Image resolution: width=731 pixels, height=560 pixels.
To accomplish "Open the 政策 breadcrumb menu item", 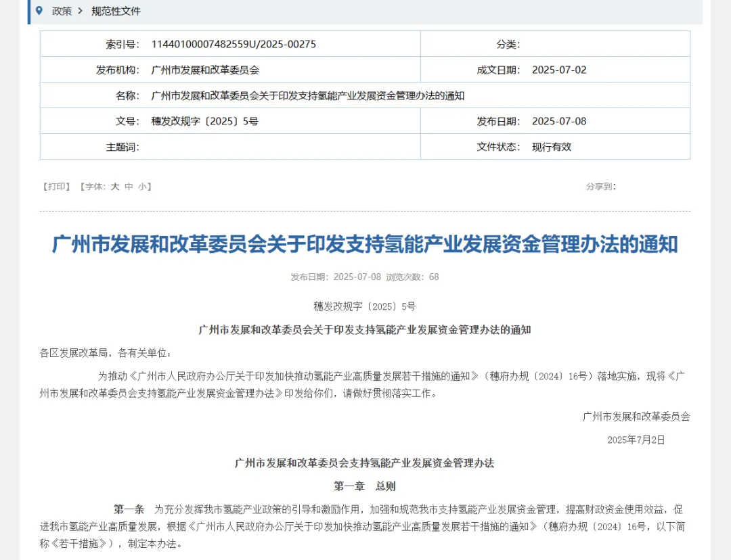I will click(61, 11).
